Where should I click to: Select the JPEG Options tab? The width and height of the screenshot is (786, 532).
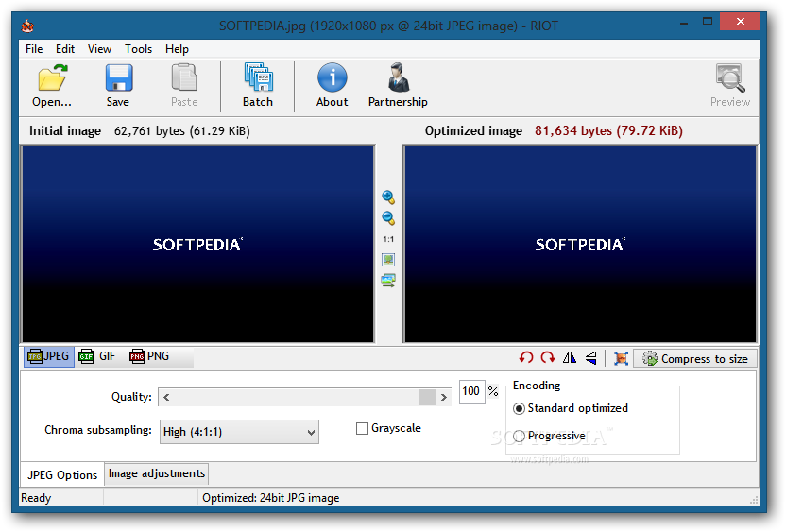tap(62, 475)
